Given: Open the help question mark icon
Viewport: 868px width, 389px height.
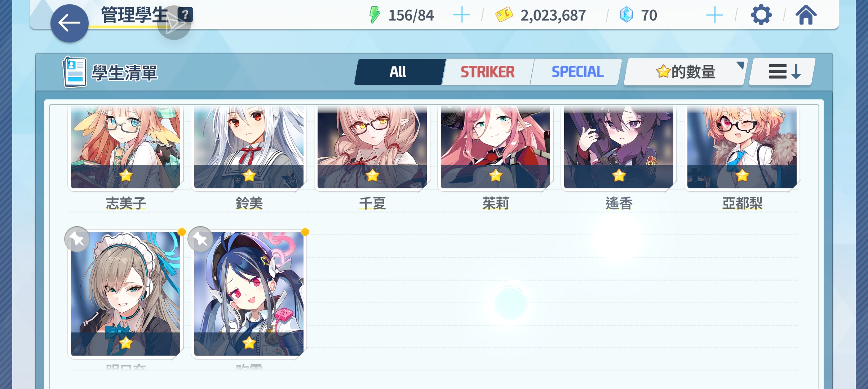Looking at the screenshot, I should pyautogui.click(x=185, y=15).
